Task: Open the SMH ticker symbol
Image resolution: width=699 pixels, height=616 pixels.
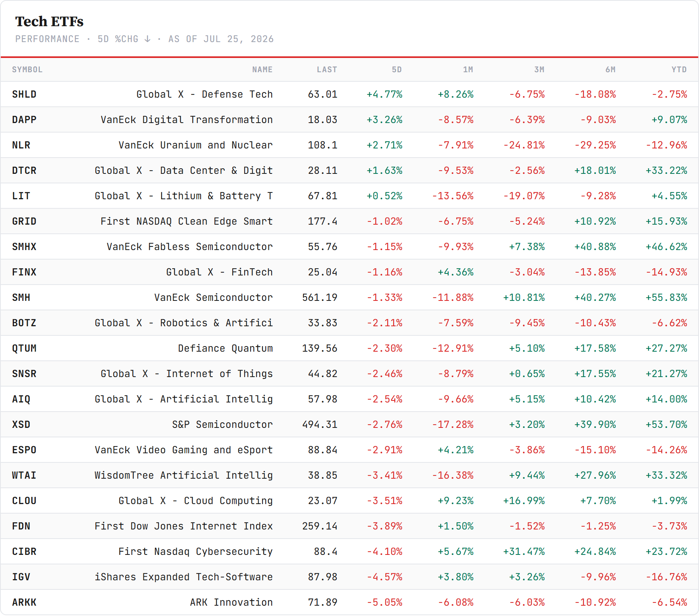Action: 21,298
